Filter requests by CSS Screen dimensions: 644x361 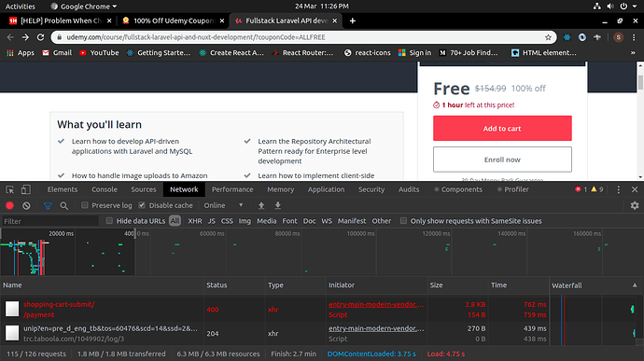[x=227, y=221]
